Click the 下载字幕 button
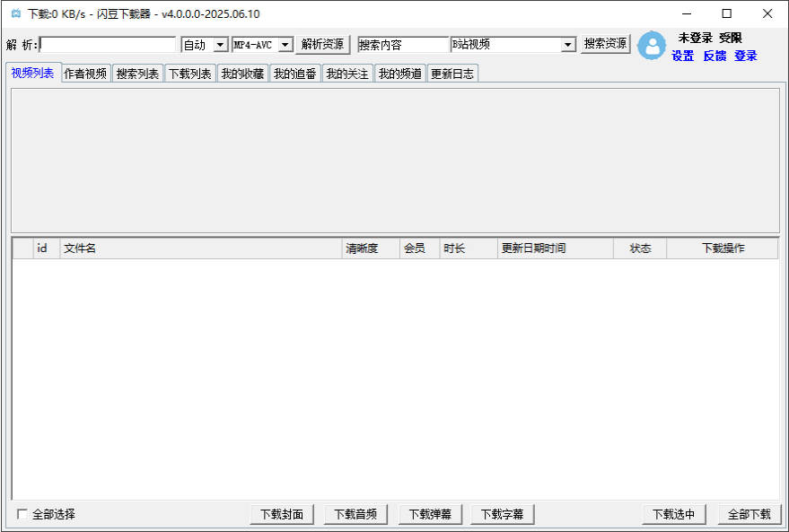Viewport: 789px width, 532px height. [503, 513]
